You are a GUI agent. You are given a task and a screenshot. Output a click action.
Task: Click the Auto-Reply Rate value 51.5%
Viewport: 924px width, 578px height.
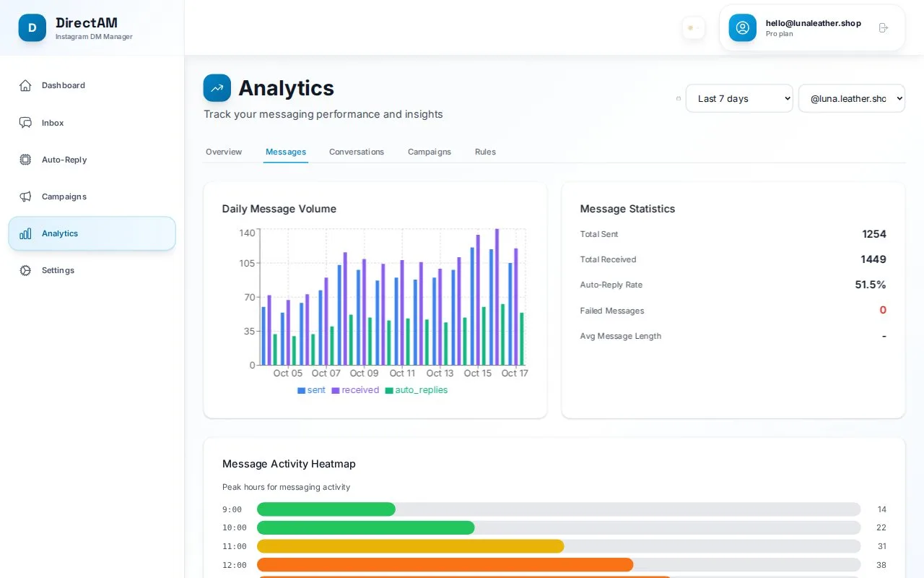pos(871,285)
